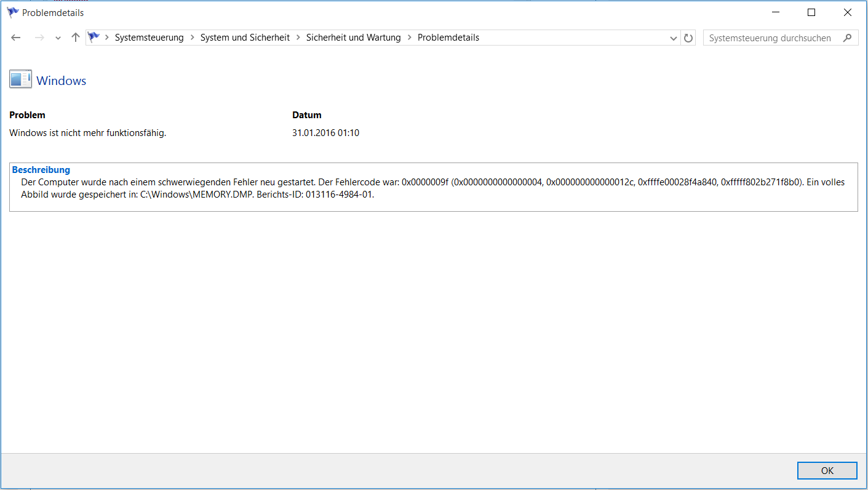Click the Beschreibung section heading
Image resolution: width=868 pixels, height=490 pixels.
pyautogui.click(x=41, y=170)
